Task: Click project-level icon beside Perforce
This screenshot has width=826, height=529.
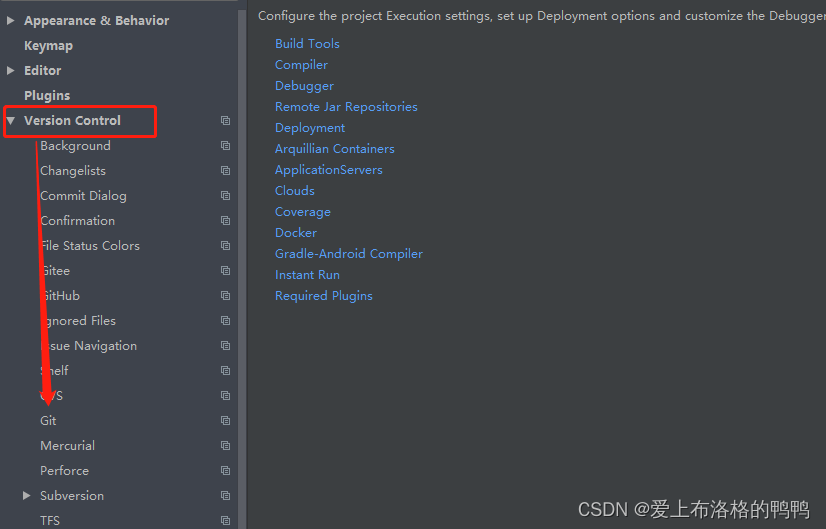Action: click(x=225, y=471)
